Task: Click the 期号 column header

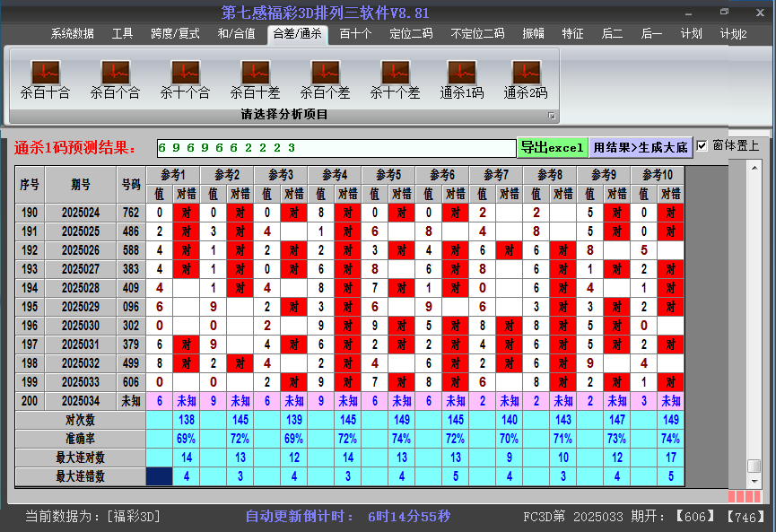Action: point(81,185)
